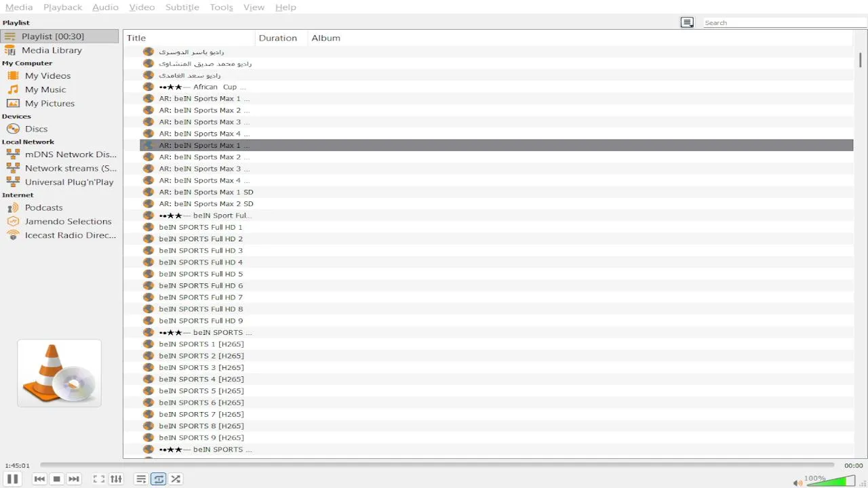Open the Audio menu

coord(105,7)
